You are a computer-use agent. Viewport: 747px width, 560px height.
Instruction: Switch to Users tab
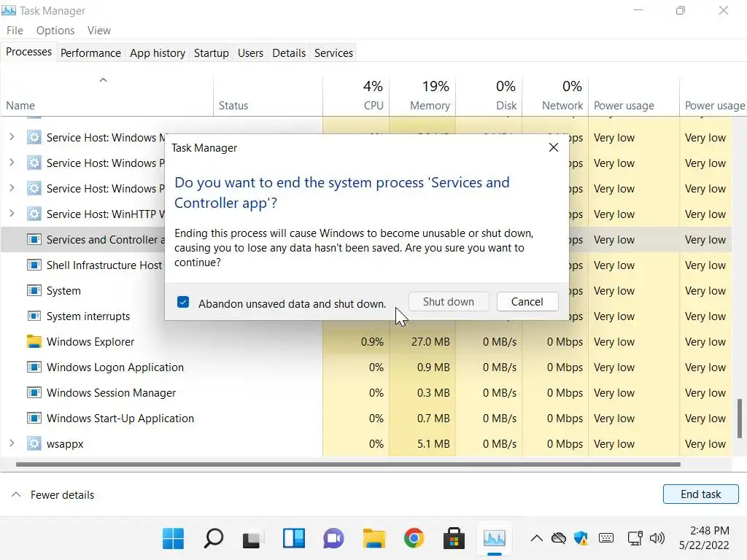(251, 52)
